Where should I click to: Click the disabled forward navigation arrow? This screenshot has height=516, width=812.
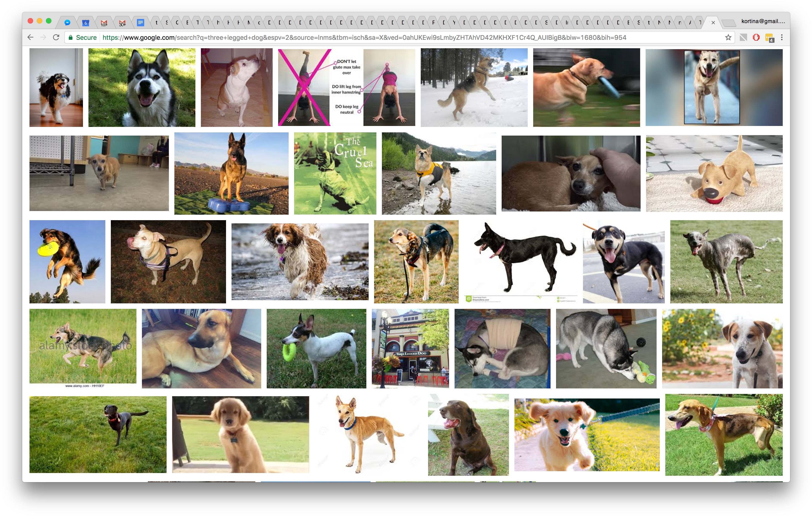(x=43, y=37)
